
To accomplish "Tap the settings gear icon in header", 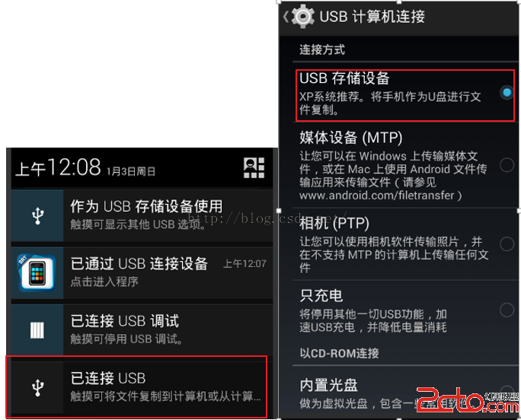I will (302, 16).
